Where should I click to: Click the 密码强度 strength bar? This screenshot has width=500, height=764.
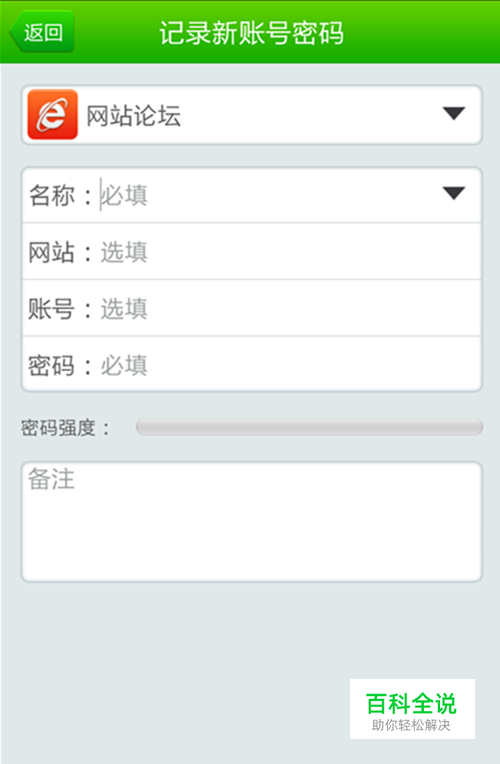pos(309,427)
